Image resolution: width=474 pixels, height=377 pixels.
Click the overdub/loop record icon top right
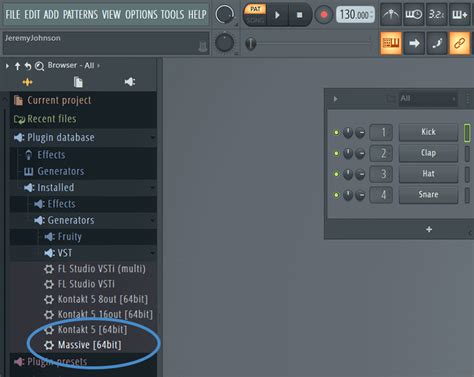pyautogui.click(x=459, y=14)
